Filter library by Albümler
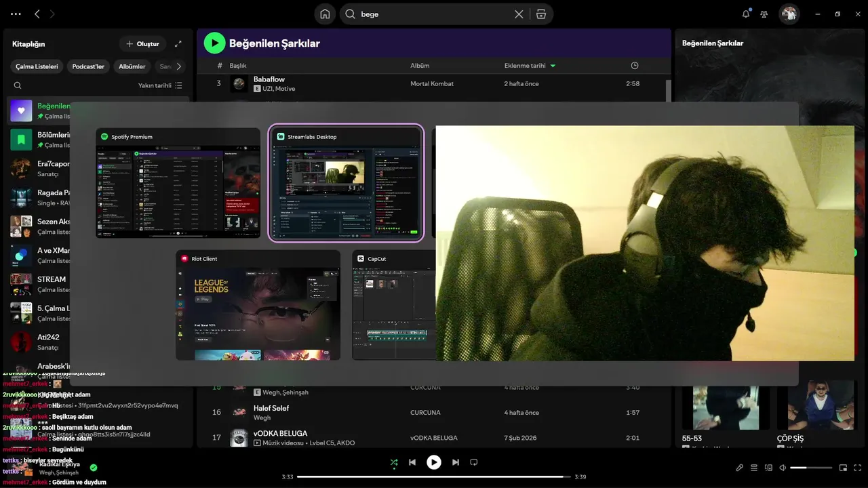Image resolution: width=868 pixels, height=488 pixels. click(x=132, y=66)
